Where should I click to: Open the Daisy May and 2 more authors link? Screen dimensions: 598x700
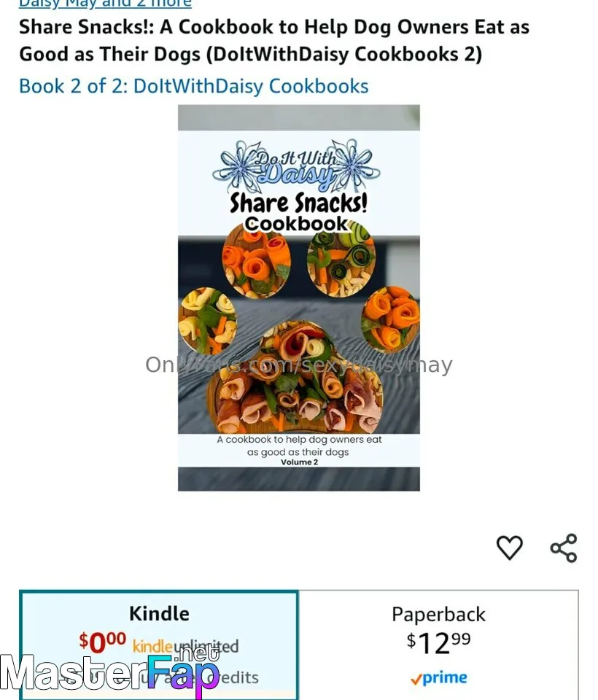105,4
